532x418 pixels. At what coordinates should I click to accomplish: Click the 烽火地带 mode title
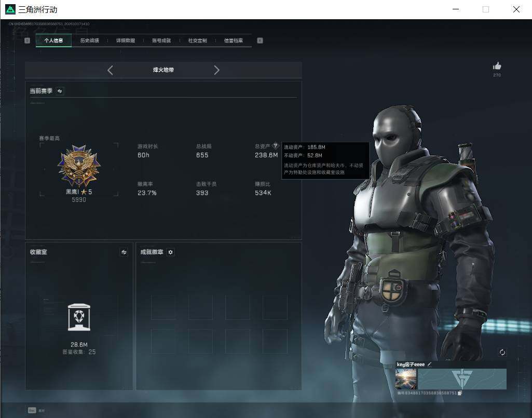[x=163, y=70]
